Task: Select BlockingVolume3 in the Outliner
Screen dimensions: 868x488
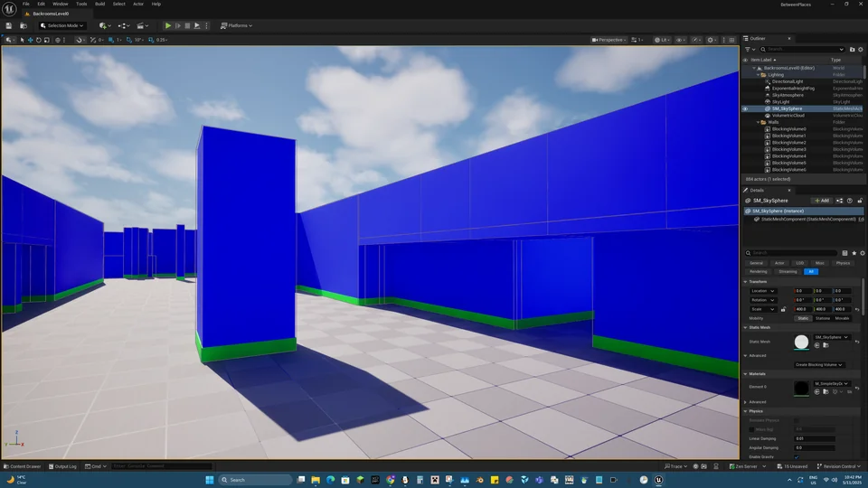Action: tap(788, 149)
